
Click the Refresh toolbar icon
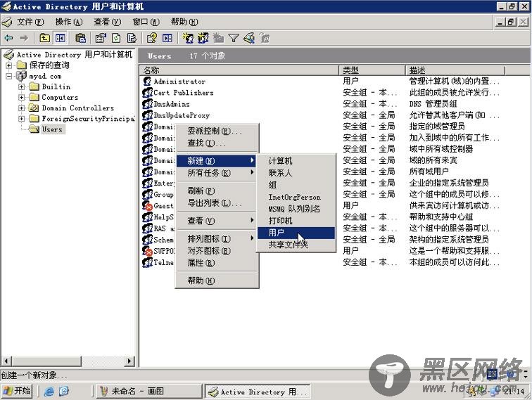click(116, 38)
